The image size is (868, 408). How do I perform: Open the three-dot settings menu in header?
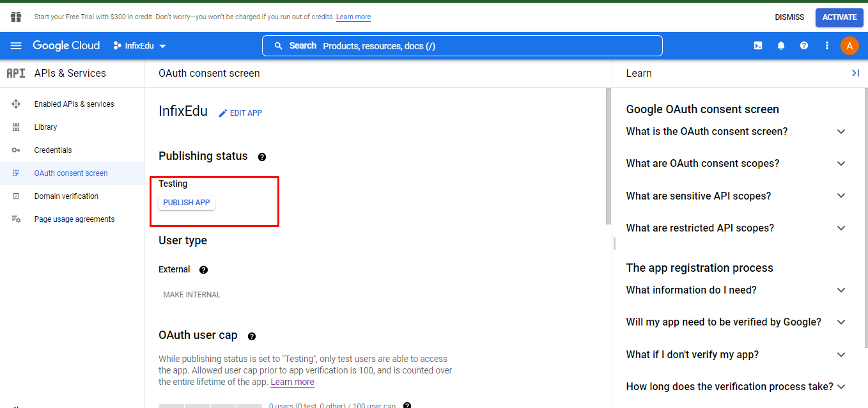827,45
